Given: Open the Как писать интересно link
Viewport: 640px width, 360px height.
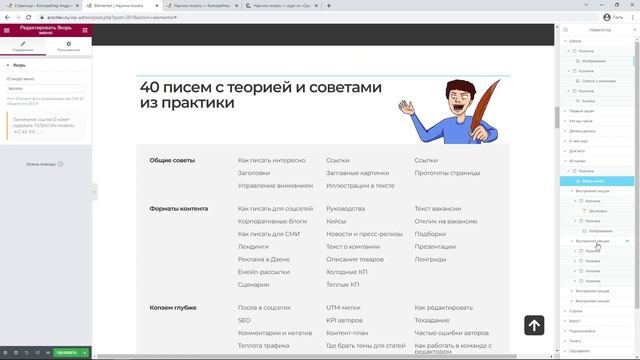Looking at the screenshot, I should pyautogui.click(x=271, y=160).
